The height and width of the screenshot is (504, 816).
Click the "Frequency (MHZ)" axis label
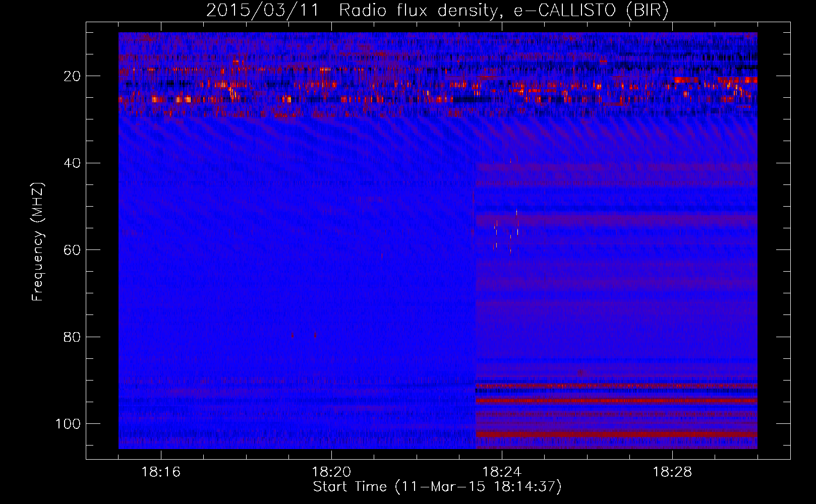coord(38,241)
